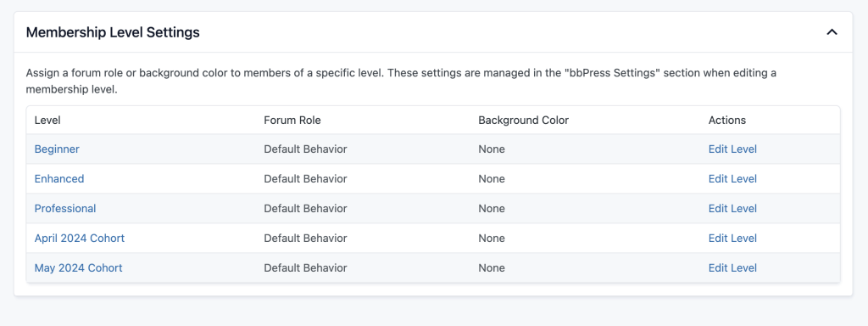The image size is (868, 326).
Task: Click the description paragraph about bbPress Settings
Action: [x=401, y=81]
